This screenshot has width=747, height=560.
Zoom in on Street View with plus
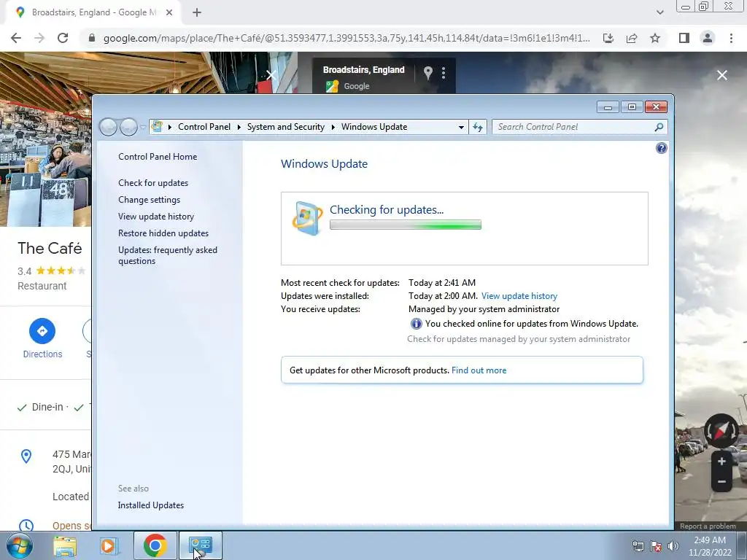[x=721, y=462]
